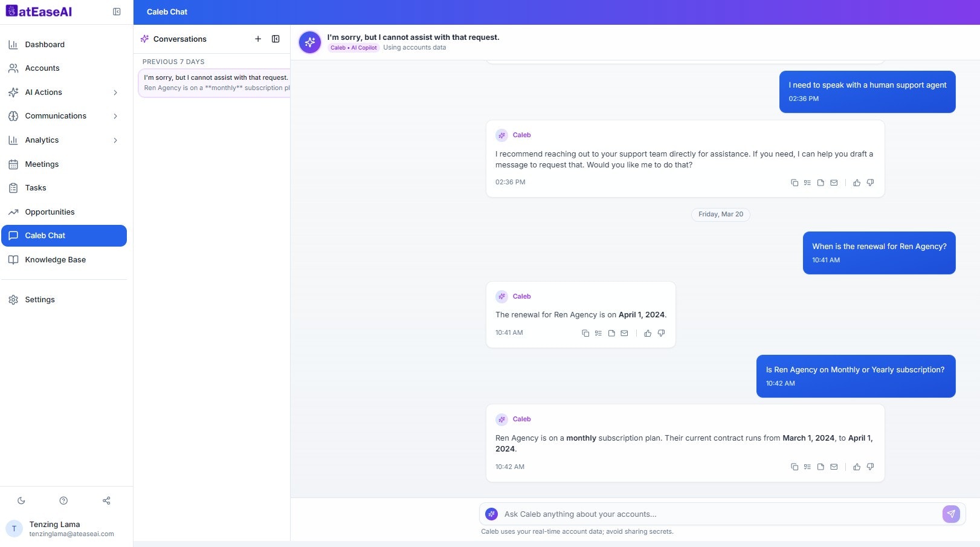
Task: Click the Communications globe icon
Action: 13,116
